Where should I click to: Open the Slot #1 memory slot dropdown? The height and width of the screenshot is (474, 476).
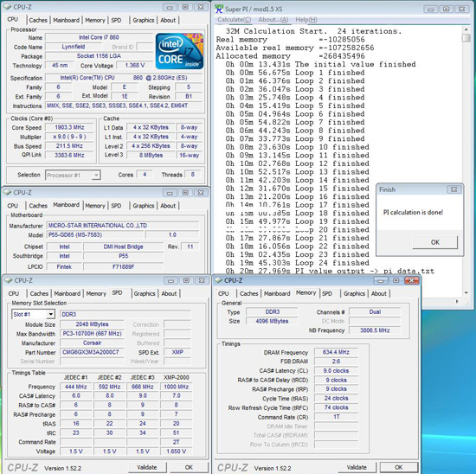[51, 314]
